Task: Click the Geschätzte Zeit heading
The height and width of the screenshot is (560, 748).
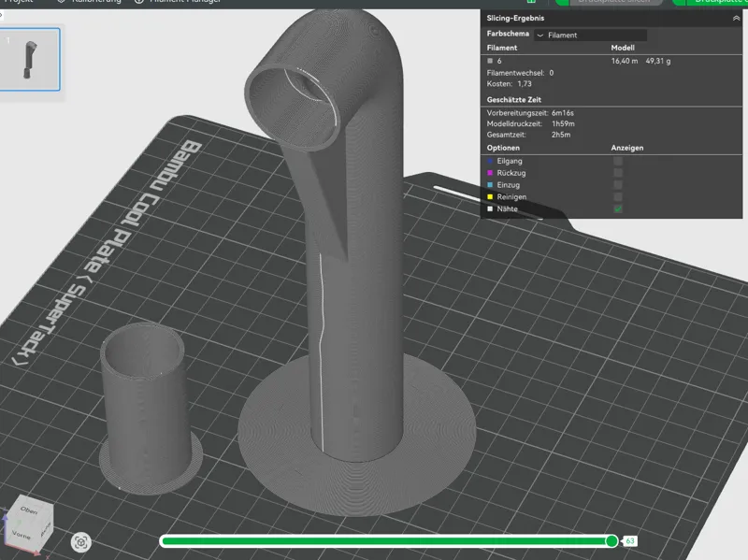Action: coord(513,100)
